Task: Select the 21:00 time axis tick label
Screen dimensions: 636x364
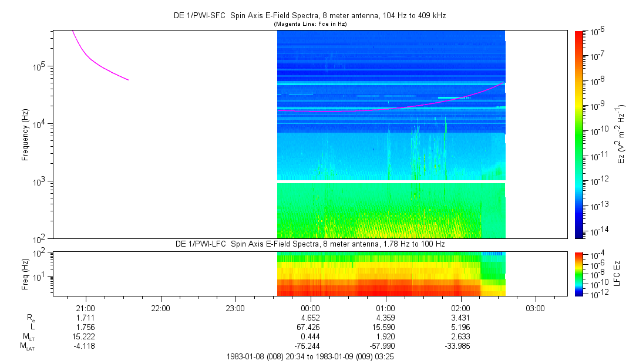Action: pyautogui.click(x=86, y=308)
